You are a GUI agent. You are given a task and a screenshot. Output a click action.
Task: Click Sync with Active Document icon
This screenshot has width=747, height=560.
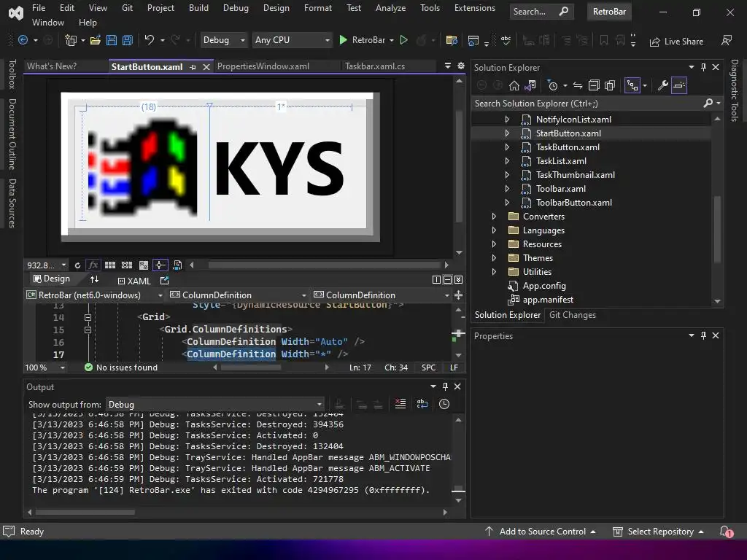coord(578,86)
